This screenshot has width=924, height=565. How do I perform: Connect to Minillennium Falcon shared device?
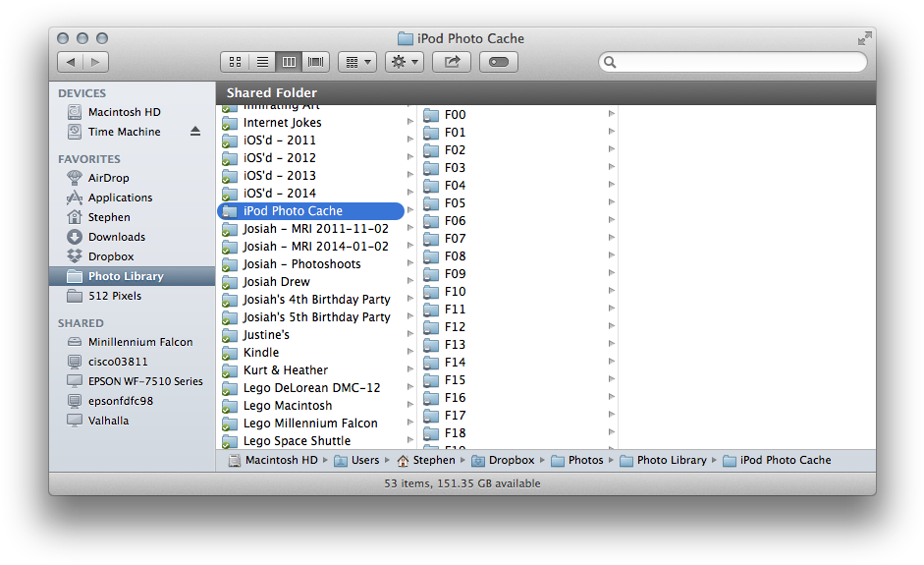(x=132, y=342)
